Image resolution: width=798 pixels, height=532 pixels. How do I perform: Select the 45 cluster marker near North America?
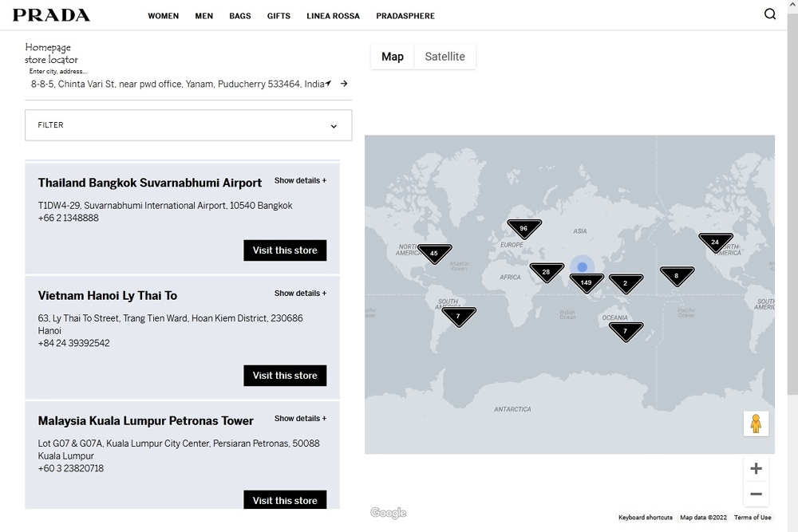pos(434,252)
